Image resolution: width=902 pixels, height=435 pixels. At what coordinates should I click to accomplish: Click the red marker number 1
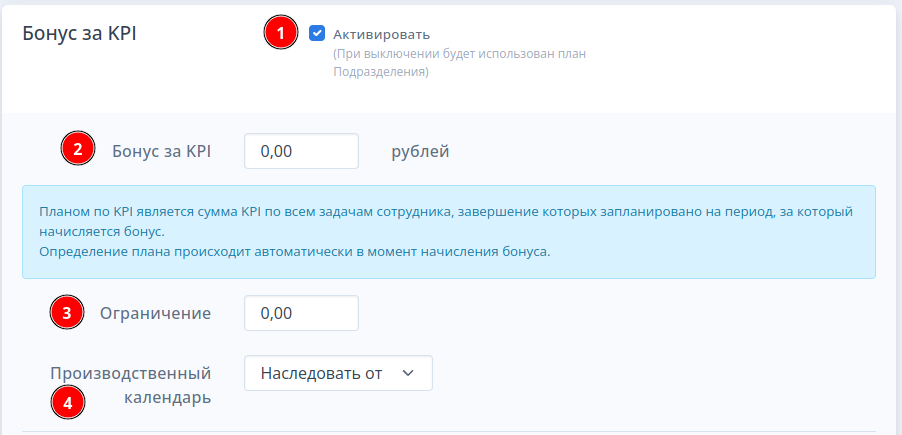[x=281, y=33]
